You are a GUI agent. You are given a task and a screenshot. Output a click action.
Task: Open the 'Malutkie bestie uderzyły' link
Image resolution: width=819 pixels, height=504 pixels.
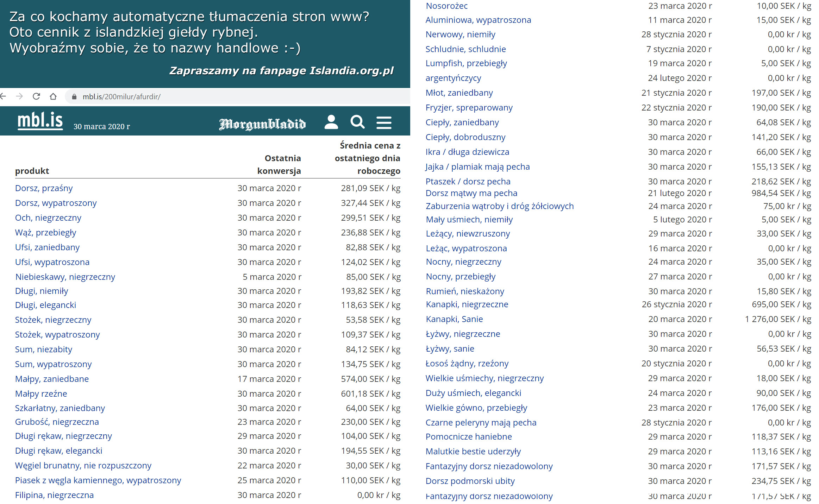[473, 452]
